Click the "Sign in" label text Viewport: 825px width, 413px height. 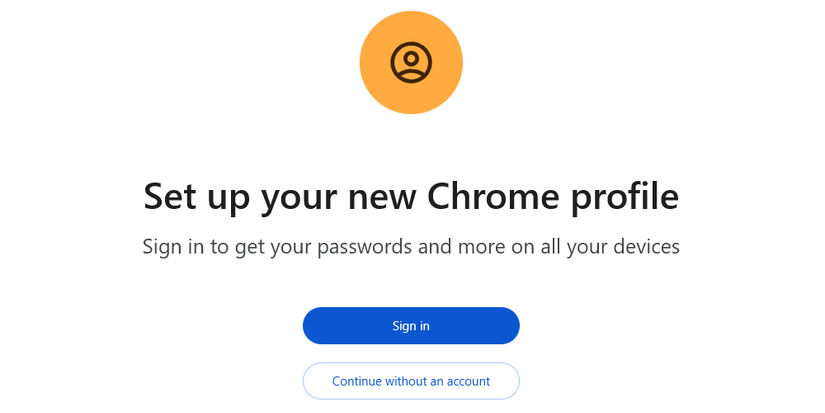pos(411,326)
